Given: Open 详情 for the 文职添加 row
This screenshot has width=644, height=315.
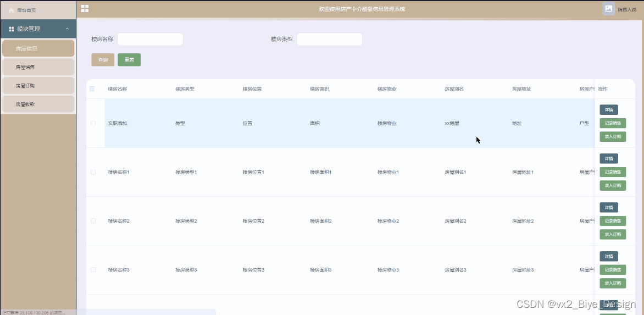Looking at the screenshot, I should click(609, 109).
